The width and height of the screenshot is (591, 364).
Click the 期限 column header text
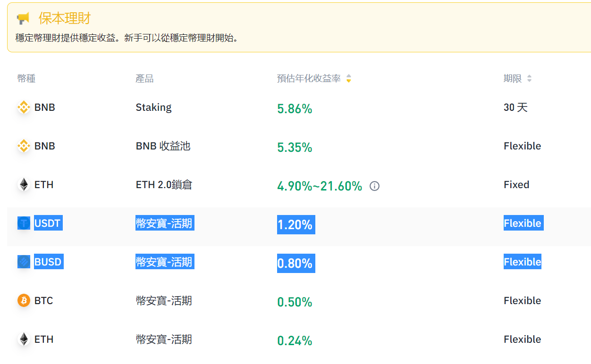(513, 79)
